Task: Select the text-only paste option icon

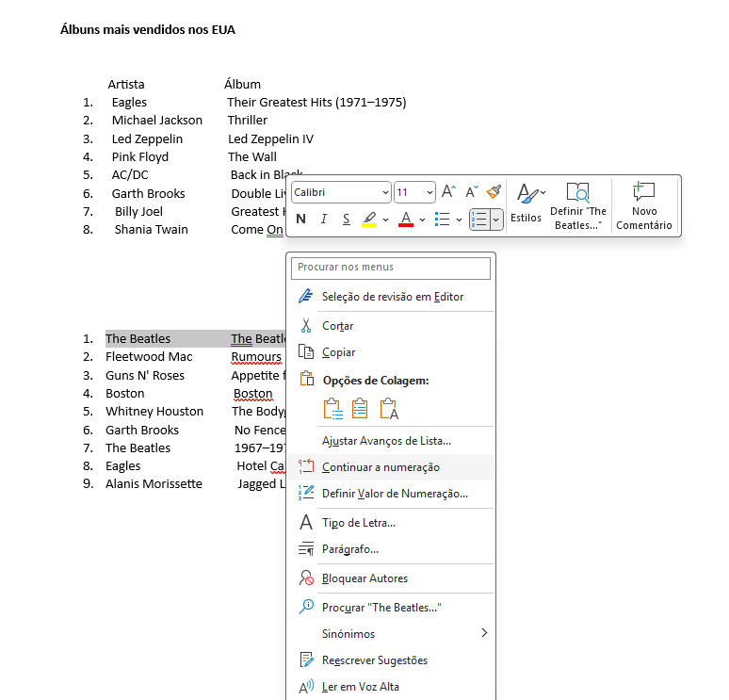Action: tap(389, 409)
